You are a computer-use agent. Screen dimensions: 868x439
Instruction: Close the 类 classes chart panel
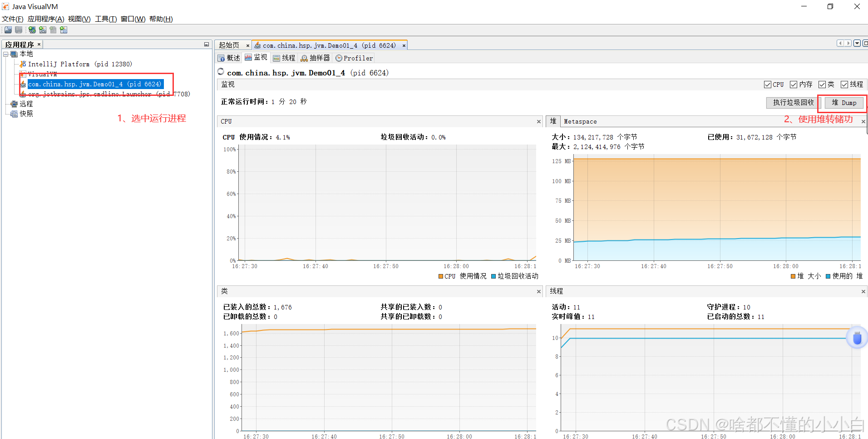(x=539, y=292)
